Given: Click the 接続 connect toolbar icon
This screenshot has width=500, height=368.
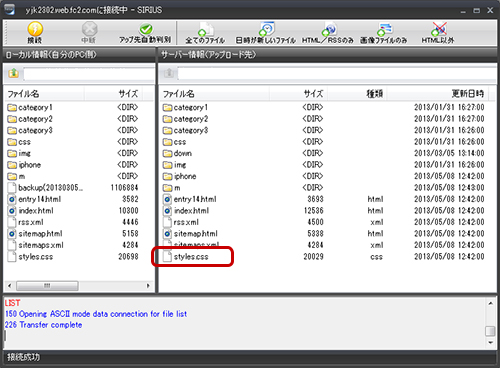Looking at the screenshot, I should (35, 33).
